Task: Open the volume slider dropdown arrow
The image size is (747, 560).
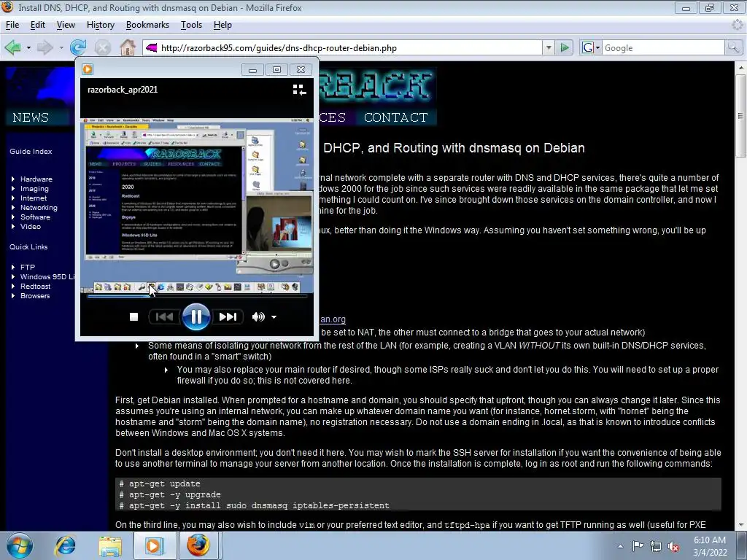Action: (274, 316)
